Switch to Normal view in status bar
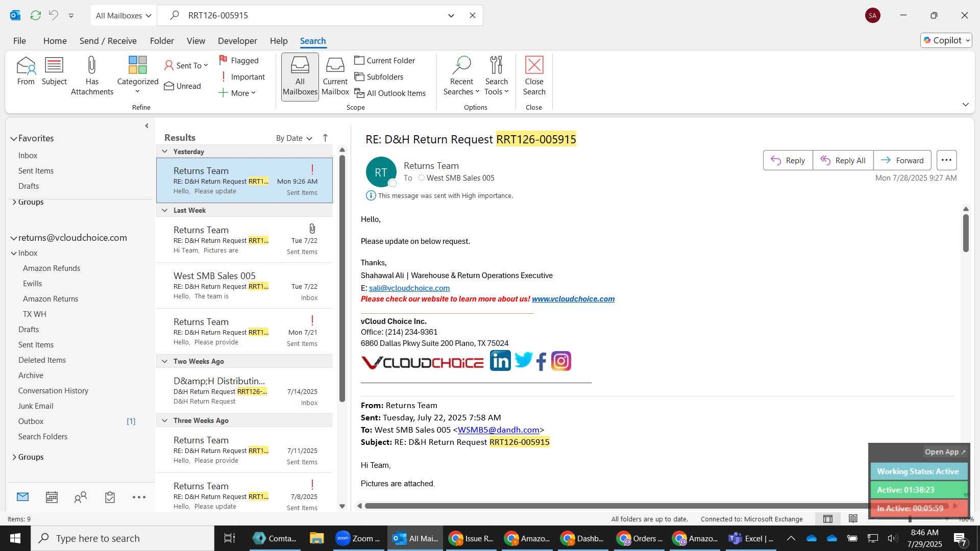This screenshot has width=980, height=551. (828, 519)
